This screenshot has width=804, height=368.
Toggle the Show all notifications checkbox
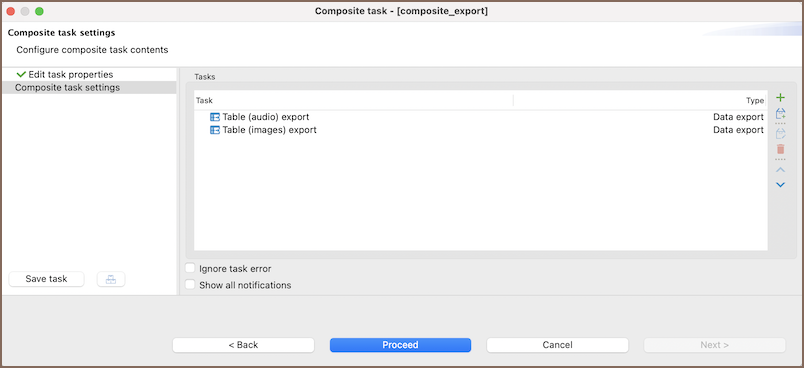click(x=190, y=284)
